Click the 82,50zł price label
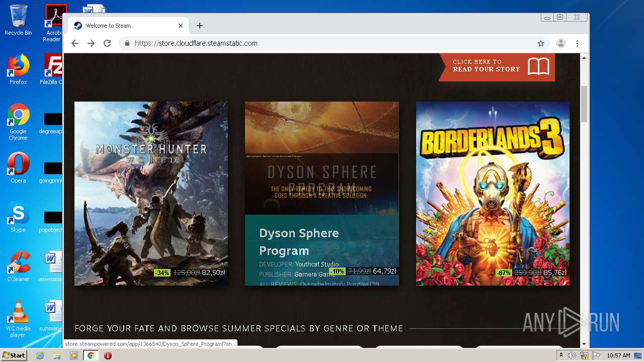This screenshot has height=362, width=644. (x=213, y=273)
